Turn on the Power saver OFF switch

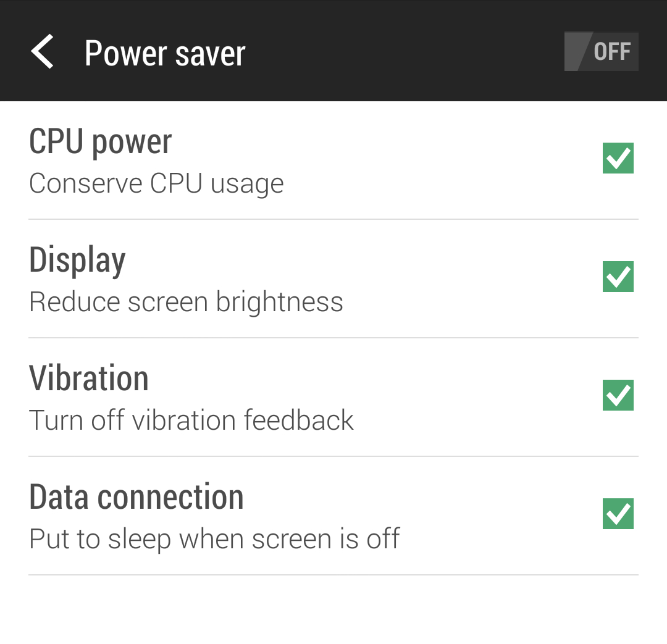(601, 52)
